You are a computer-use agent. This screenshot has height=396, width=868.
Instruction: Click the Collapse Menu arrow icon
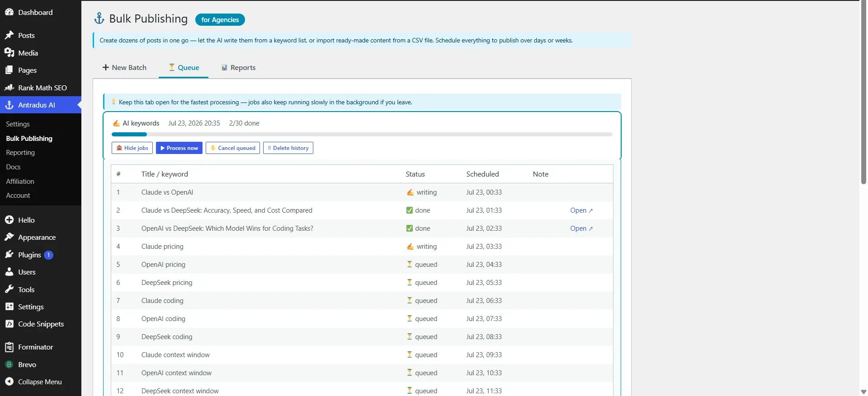coord(9,382)
